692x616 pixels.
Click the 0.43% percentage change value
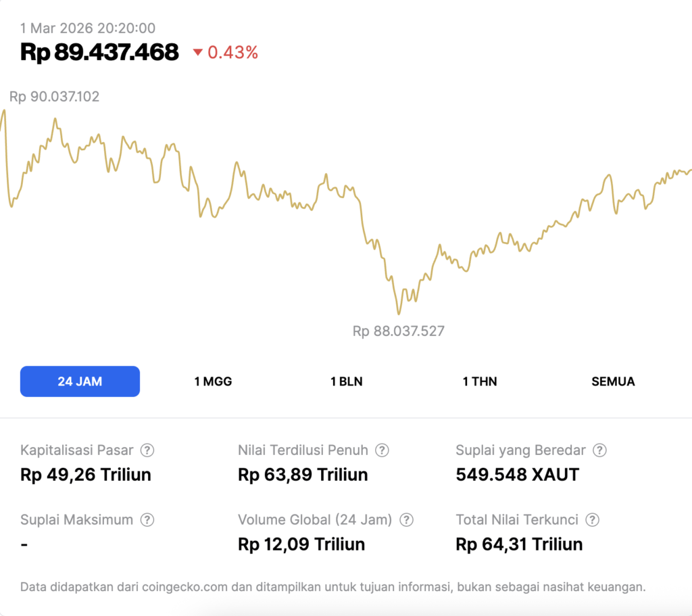point(232,53)
